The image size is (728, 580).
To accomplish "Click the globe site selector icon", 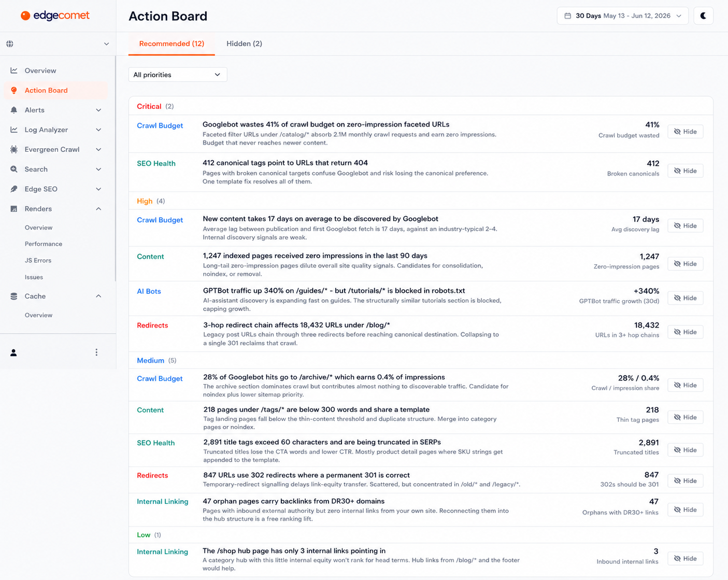I will point(10,44).
